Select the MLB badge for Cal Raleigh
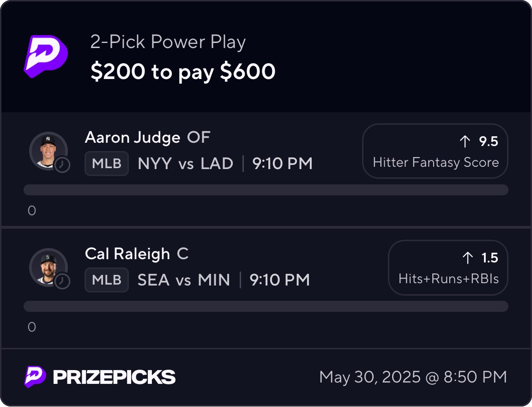Screen dimensions: 532x407 pyautogui.click(x=107, y=280)
